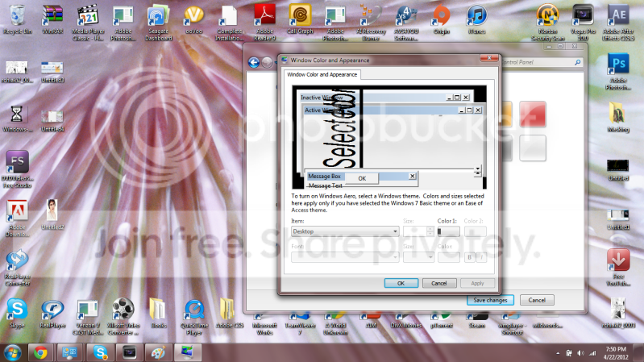
Task: Select the Active Window title bar preview
Action: (393, 110)
